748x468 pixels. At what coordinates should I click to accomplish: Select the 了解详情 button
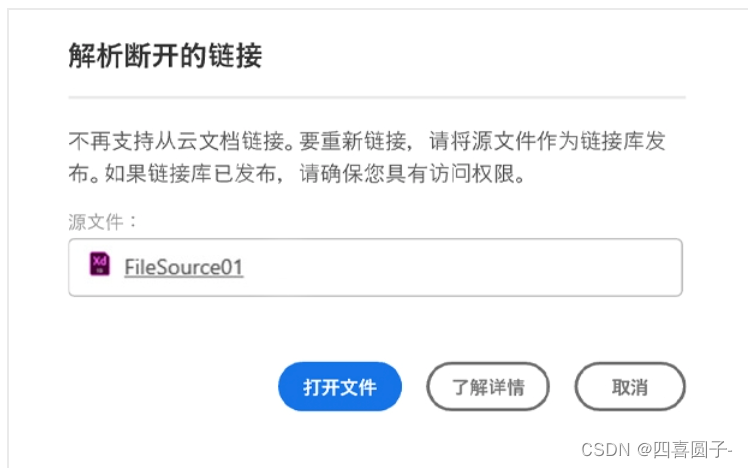pos(488,386)
